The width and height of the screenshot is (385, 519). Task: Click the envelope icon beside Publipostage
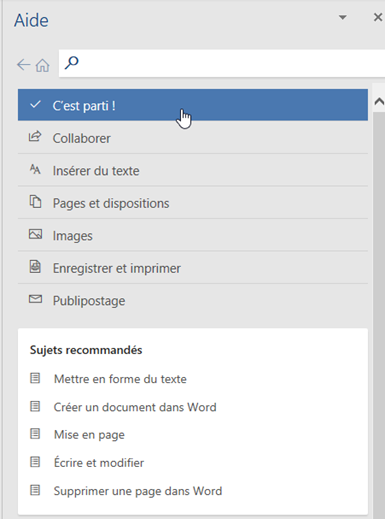[x=35, y=299]
